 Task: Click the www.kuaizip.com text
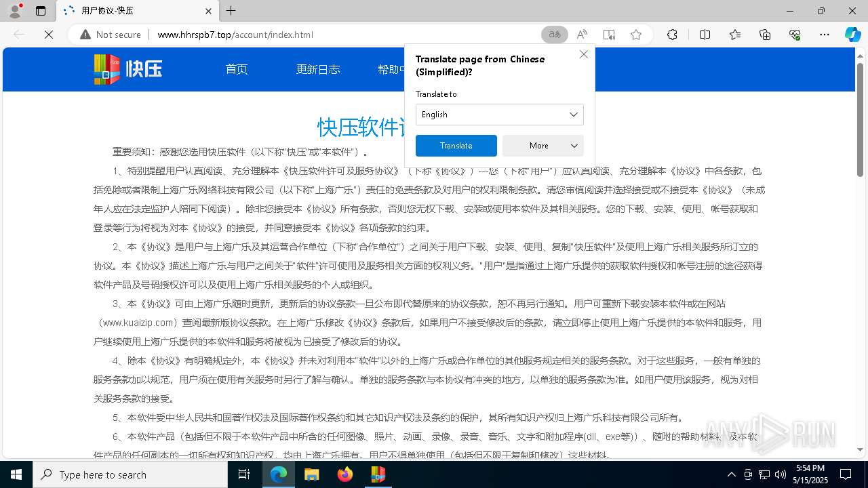pos(138,323)
